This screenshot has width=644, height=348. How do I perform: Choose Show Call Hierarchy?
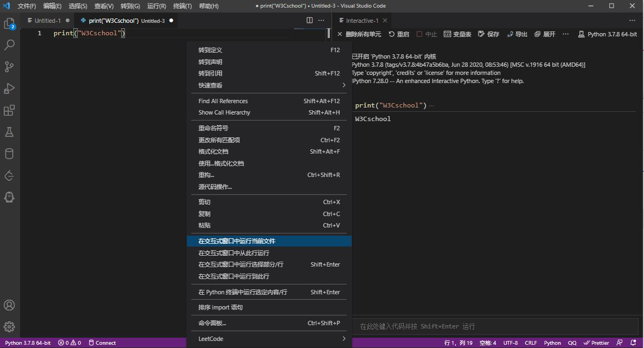(269, 112)
